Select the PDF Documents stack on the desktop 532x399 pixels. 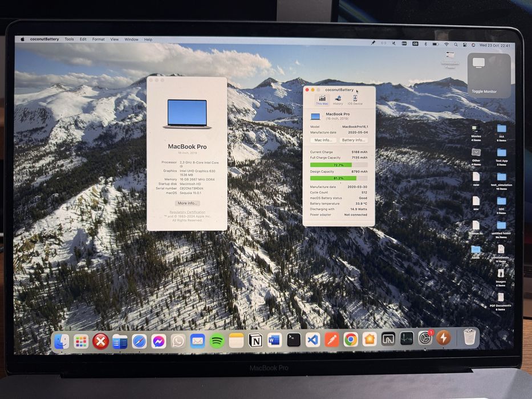(501, 302)
